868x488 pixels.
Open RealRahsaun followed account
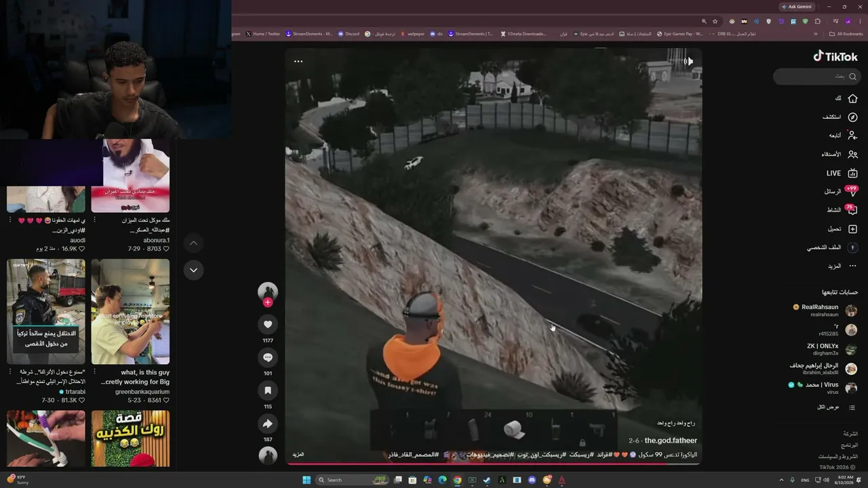tap(825, 310)
